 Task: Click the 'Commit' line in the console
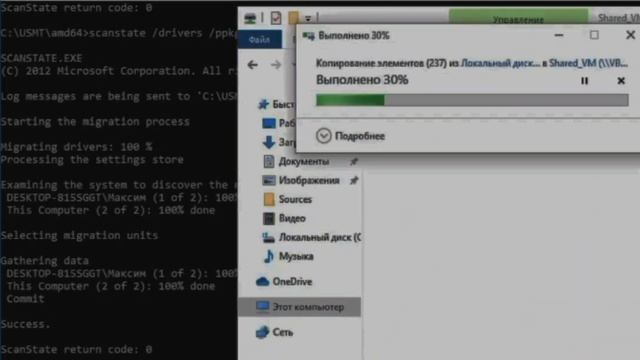pos(25,298)
